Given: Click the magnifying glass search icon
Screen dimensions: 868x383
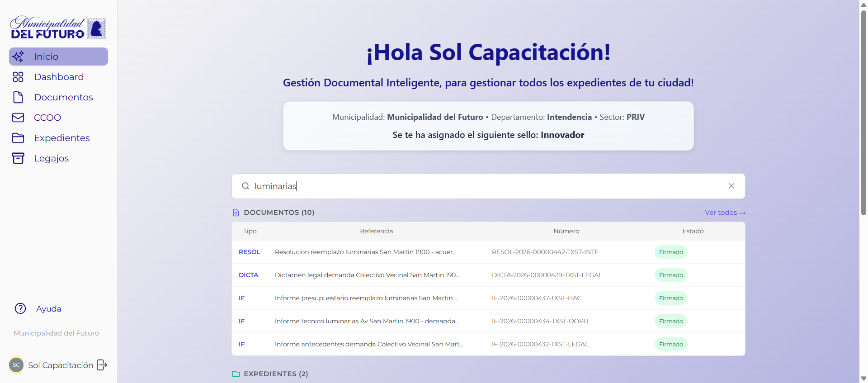Looking at the screenshot, I should (245, 186).
